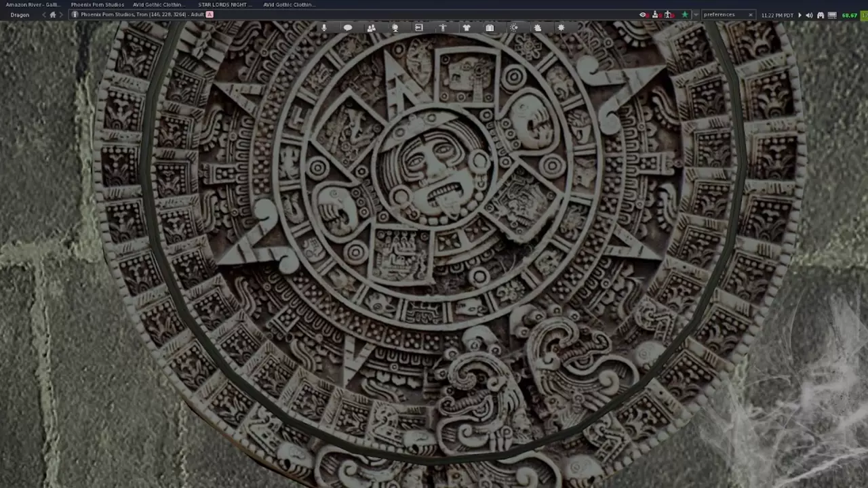Open the Amazon River landmark favorite
The width and height of the screenshot is (868, 488).
pyautogui.click(x=33, y=5)
